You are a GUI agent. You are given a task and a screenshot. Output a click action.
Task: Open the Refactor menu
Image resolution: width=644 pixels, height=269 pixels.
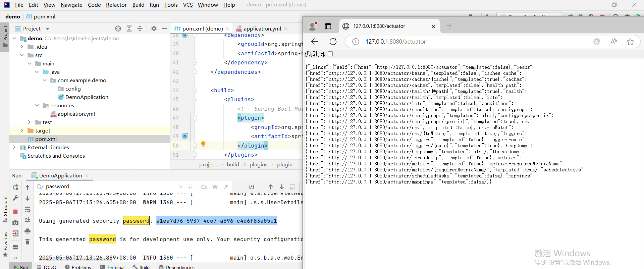[x=116, y=5]
